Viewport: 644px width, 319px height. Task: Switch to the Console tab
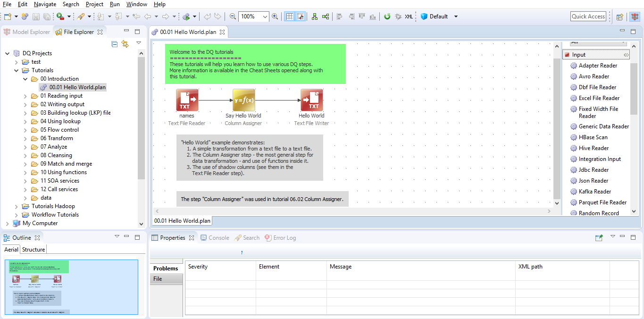(215, 238)
